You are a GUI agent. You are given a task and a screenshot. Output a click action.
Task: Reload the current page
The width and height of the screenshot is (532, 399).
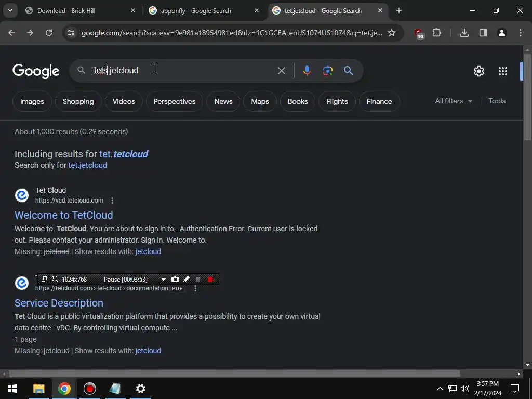coord(49,33)
